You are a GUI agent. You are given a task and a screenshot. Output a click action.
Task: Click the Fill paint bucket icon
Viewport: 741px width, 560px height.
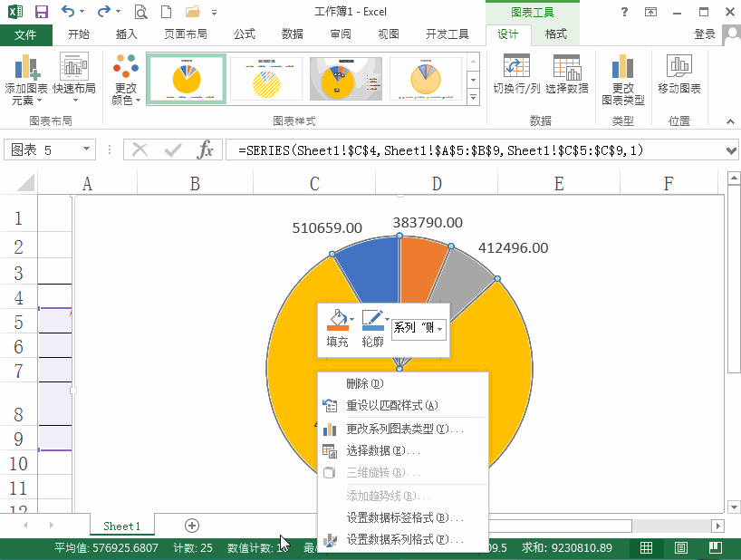[337, 321]
